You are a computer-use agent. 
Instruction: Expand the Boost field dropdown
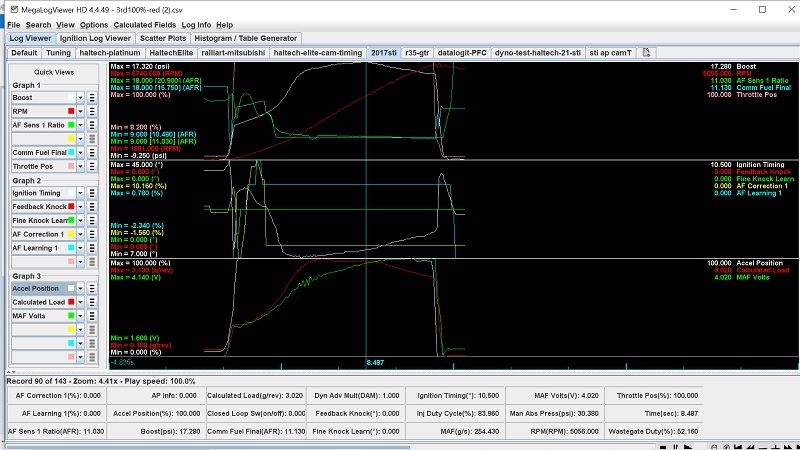point(80,97)
